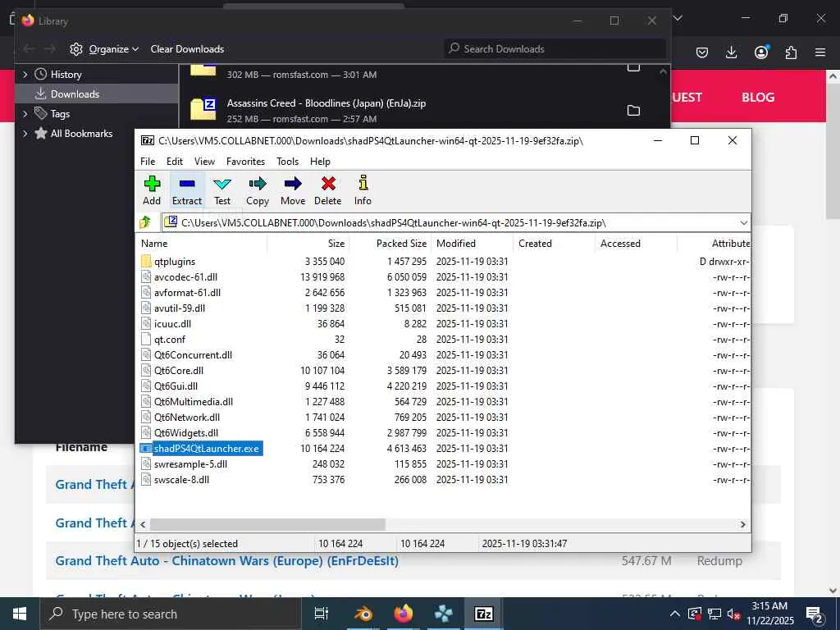Select Qt6Widgets.dll file
This screenshot has height=630, width=840.
click(180, 433)
